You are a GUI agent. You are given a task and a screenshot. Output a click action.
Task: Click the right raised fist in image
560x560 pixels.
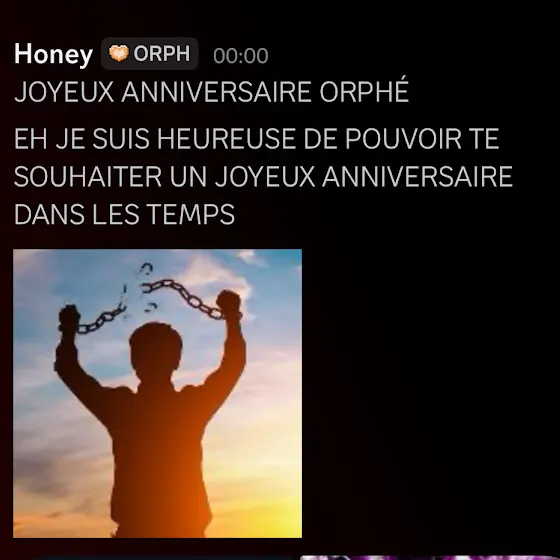[x=229, y=304]
